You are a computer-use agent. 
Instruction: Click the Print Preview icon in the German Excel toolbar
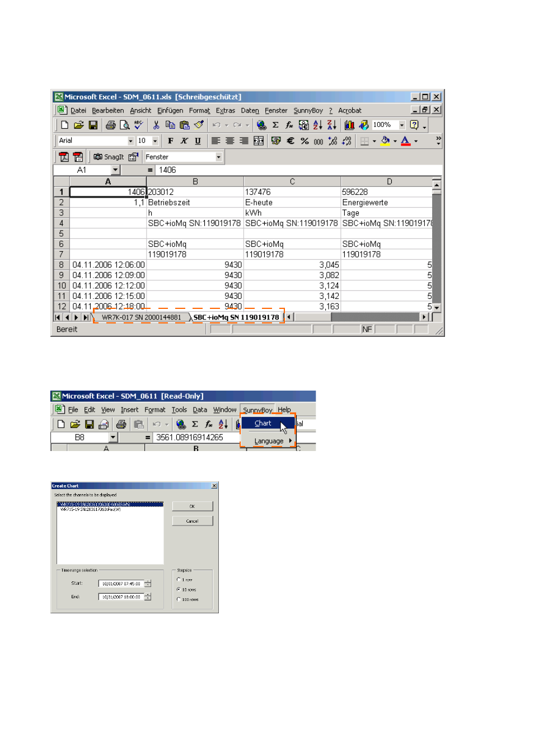[x=125, y=125]
